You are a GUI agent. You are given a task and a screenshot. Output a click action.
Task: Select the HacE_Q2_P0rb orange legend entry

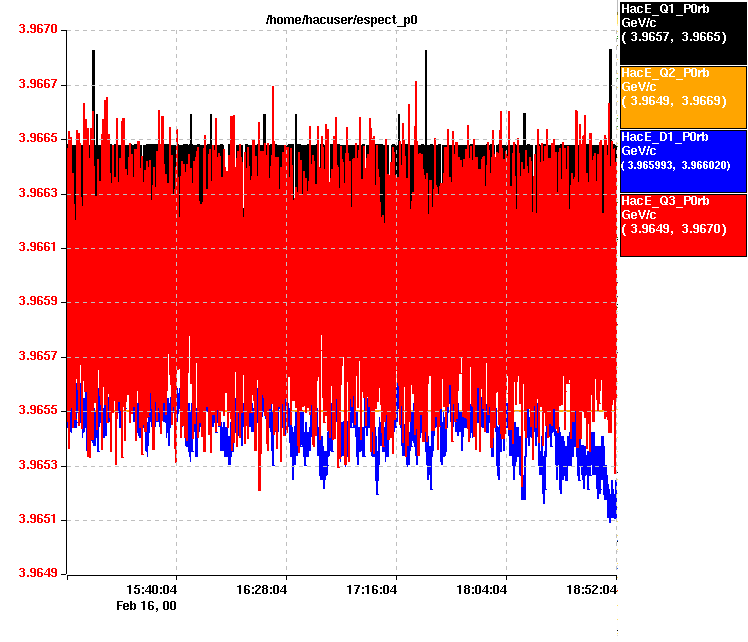683,97
